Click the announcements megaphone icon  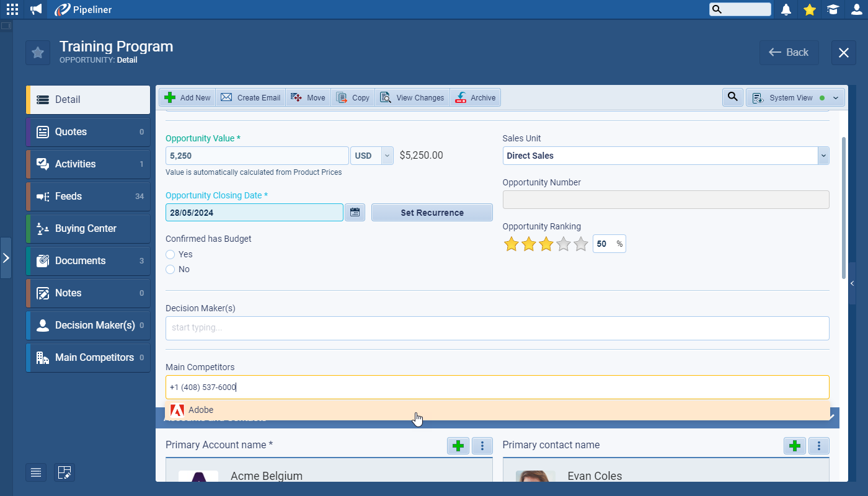(x=37, y=9)
